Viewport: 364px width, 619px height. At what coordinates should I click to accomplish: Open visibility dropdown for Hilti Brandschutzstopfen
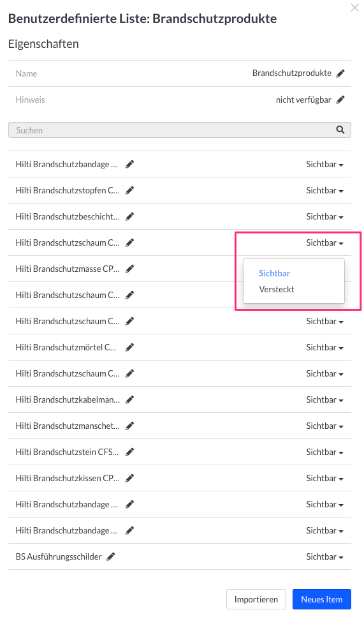coord(324,190)
